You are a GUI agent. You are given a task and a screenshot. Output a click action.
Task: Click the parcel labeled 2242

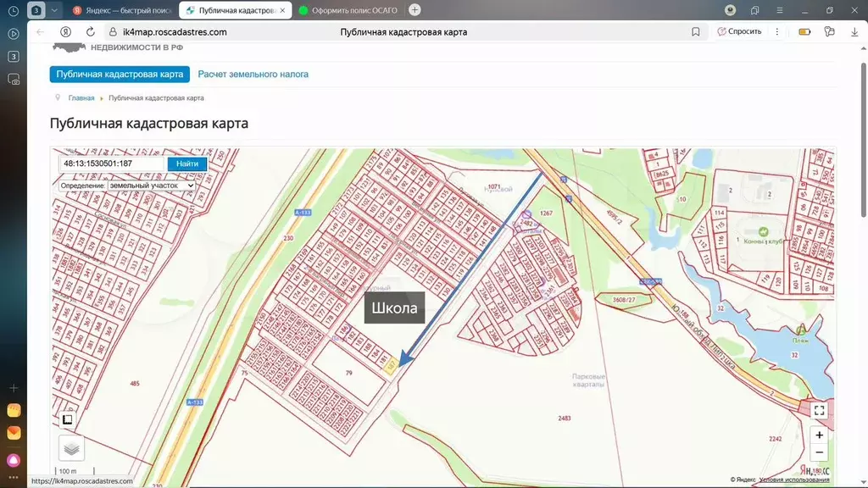click(775, 439)
